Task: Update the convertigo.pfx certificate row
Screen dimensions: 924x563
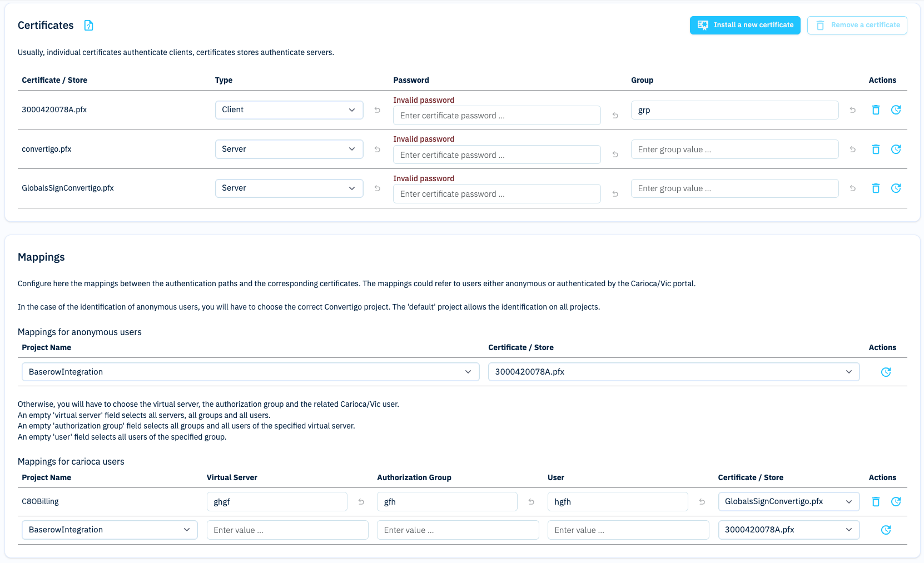Action: point(896,149)
